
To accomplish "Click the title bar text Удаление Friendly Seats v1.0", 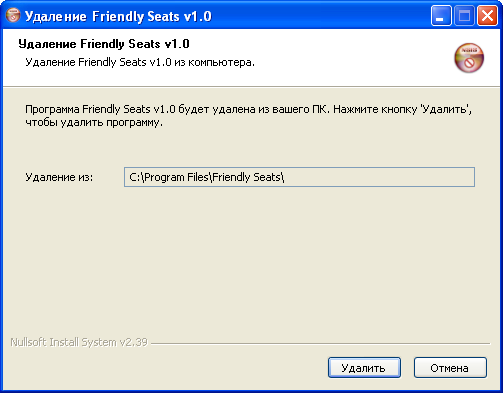I will pyautogui.click(x=118, y=16).
